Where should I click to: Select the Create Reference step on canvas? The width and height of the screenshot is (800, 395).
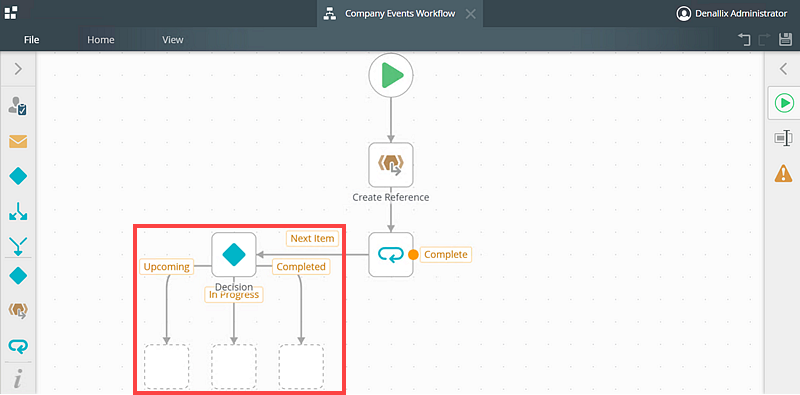click(x=391, y=165)
